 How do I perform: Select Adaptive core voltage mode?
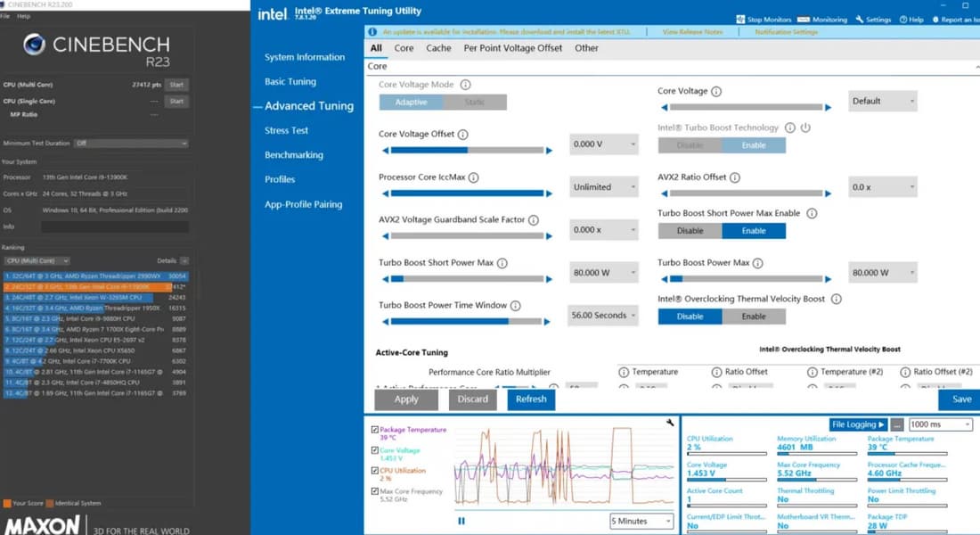pyautogui.click(x=411, y=102)
